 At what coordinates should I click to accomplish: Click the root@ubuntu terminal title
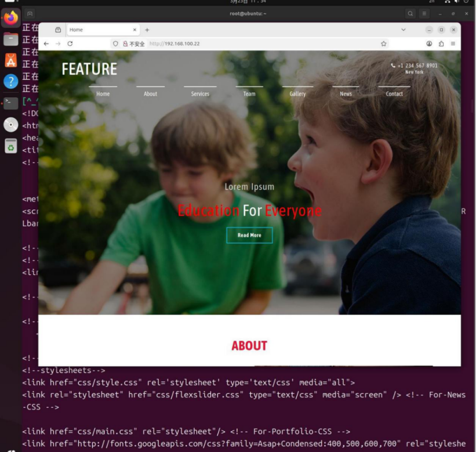(x=248, y=14)
